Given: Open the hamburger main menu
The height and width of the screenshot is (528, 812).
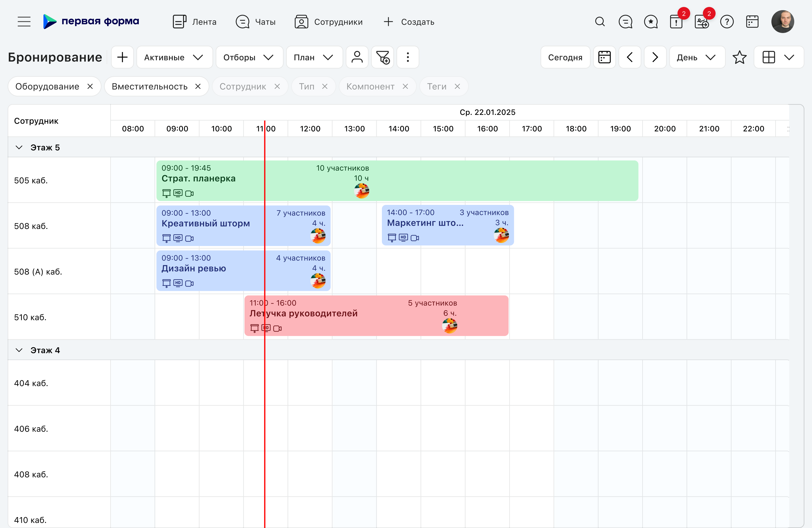Looking at the screenshot, I should coord(24,22).
